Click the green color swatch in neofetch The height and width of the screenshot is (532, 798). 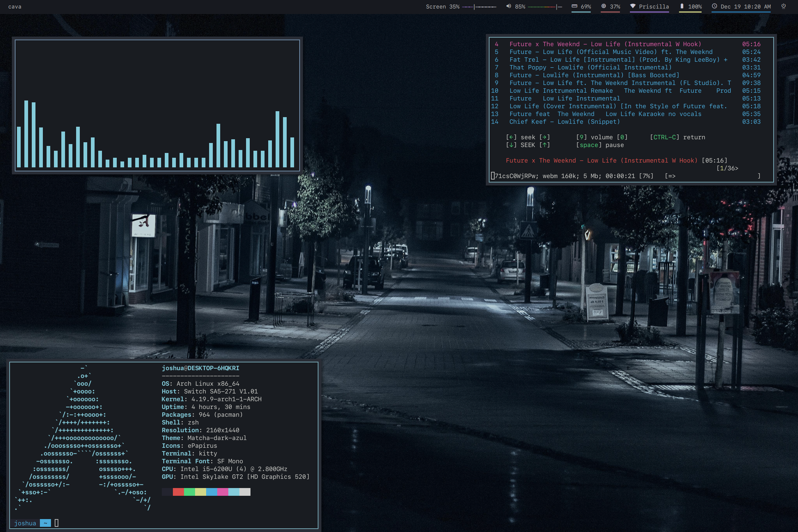(x=190, y=492)
